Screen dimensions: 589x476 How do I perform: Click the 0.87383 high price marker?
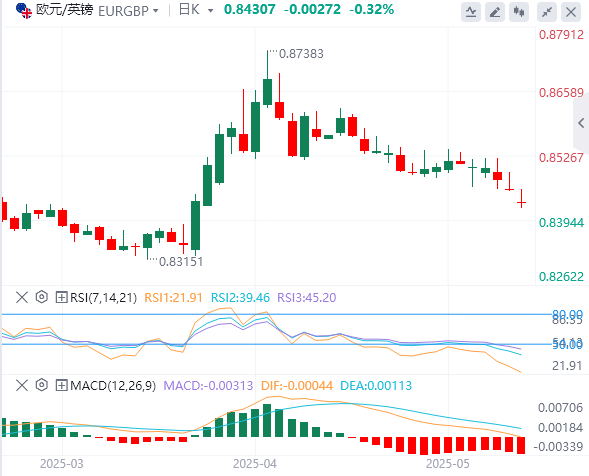click(x=301, y=54)
